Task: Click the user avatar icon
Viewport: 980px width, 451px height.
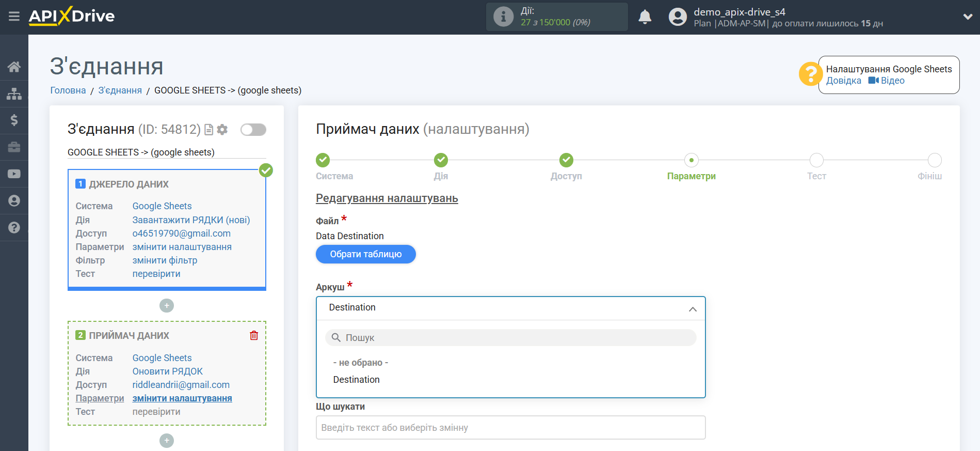Action: (678, 17)
